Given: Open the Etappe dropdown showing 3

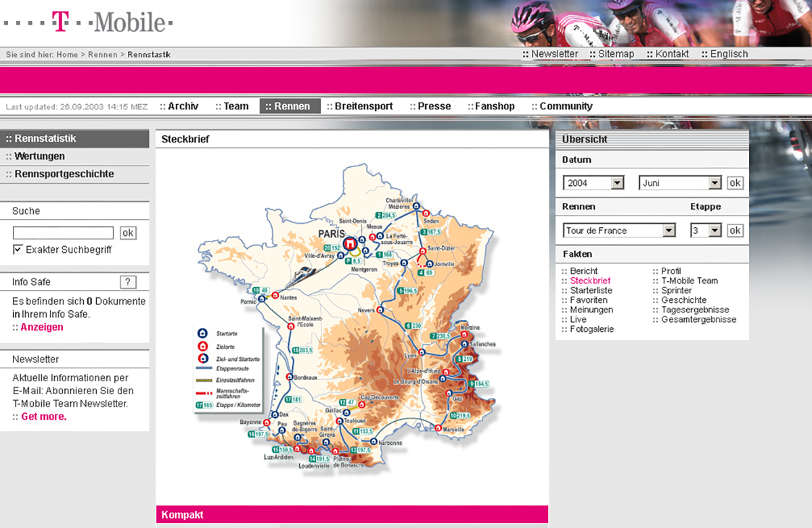Looking at the screenshot, I should 715,231.
